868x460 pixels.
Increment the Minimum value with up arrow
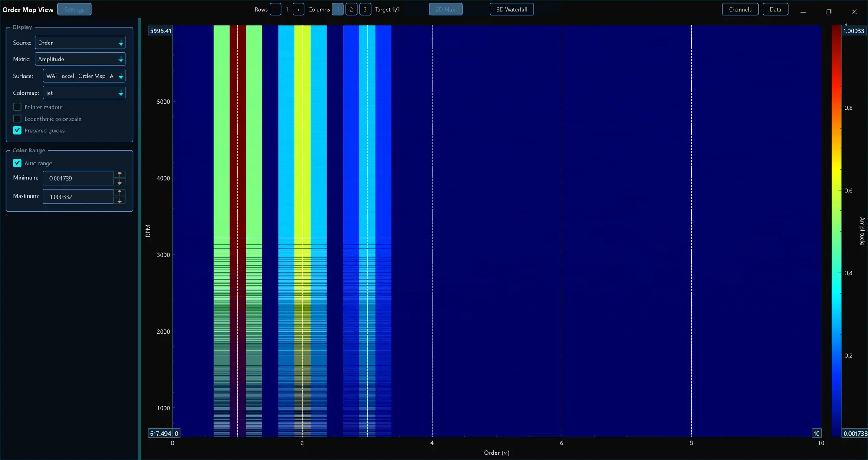tap(120, 174)
